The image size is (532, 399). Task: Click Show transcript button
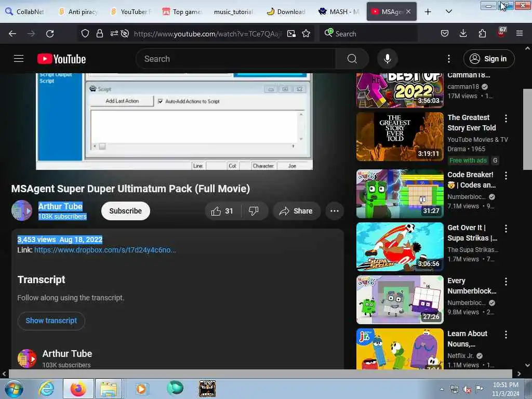coord(51,321)
